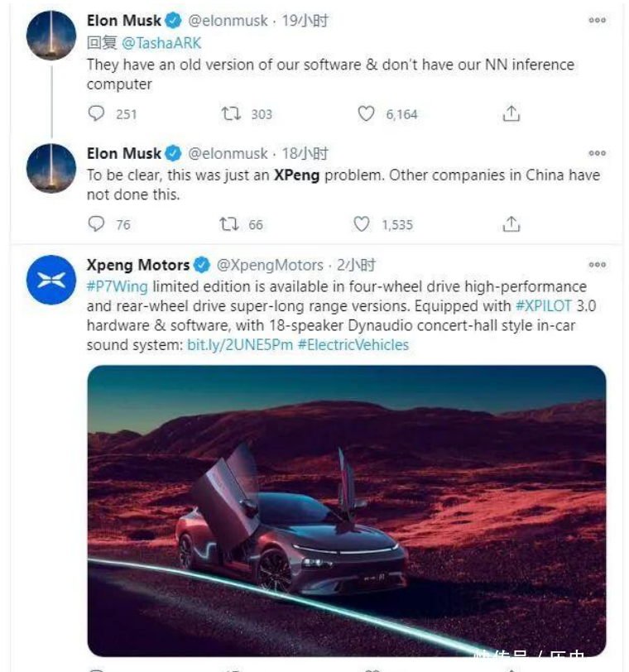Open Elon Musk avatar on first tweet
The height and width of the screenshot is (672, 629).
pos(51,35)
